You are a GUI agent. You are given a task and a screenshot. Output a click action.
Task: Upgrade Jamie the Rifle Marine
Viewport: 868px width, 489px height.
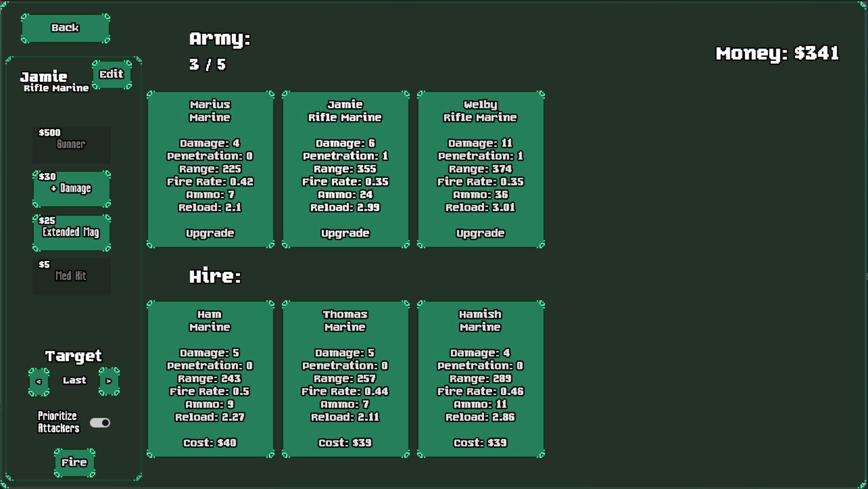click(x=345, y=233)
